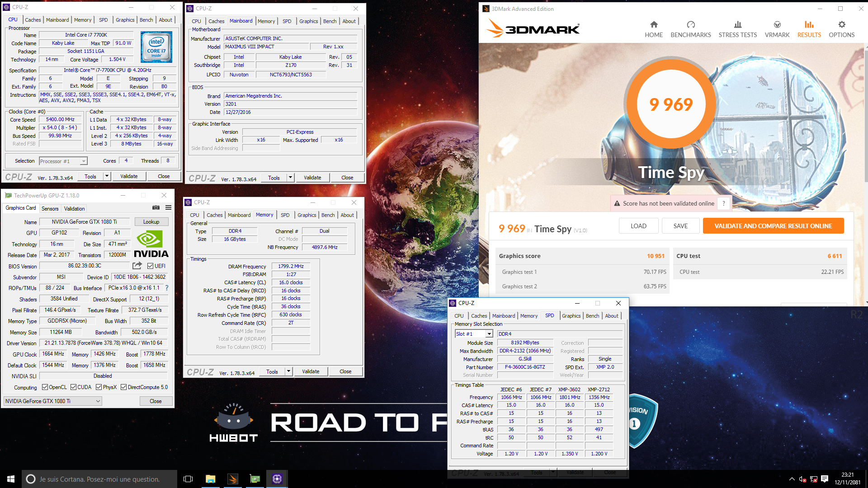Click Cortana search box

(99, 479)
